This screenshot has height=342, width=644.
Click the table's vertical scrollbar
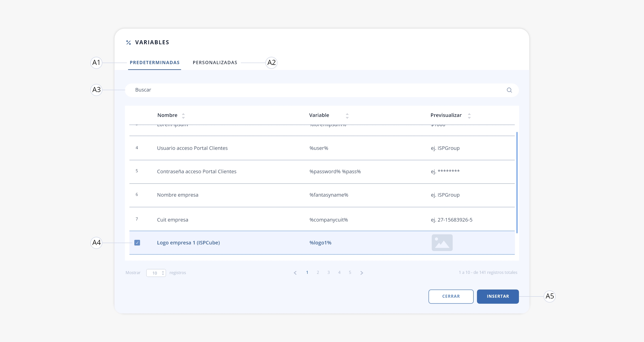[517, 182]
